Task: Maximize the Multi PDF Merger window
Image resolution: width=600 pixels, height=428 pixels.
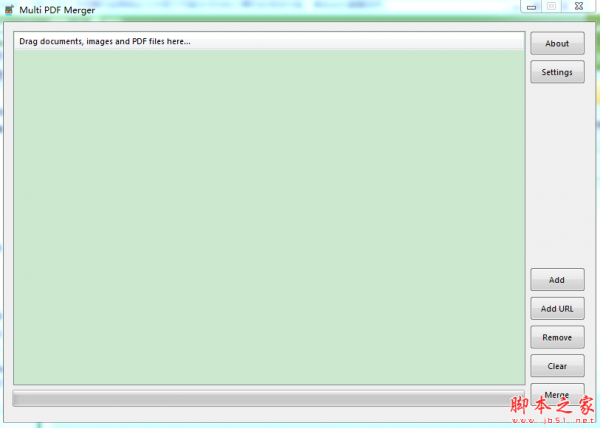Action: (551, 7)
